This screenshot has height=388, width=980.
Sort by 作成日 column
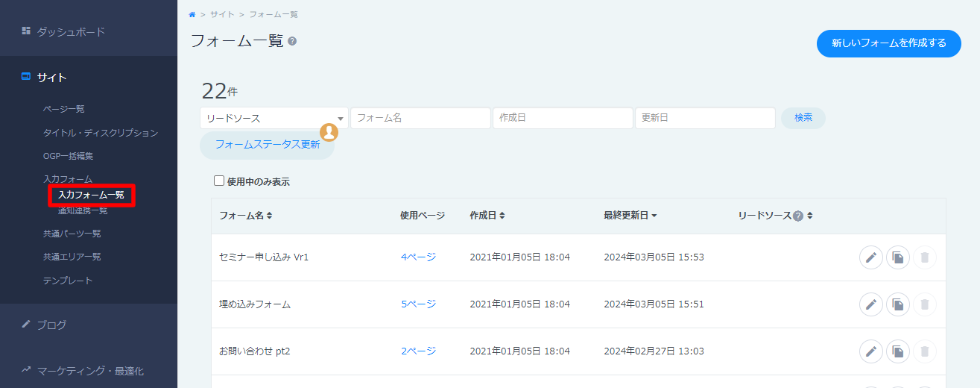click(x=487, y=216)
